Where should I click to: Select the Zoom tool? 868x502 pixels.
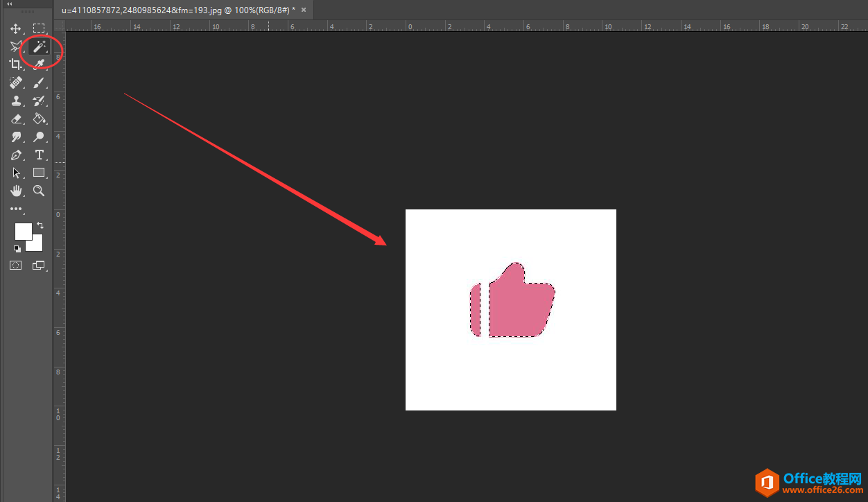(x=39, y=191)
